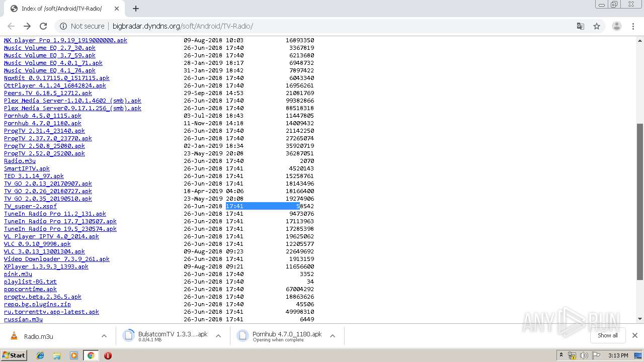Open a new tab with plus button
This screenshot has width=644, height=362.
pyautogui.click(x=136, y=9)
